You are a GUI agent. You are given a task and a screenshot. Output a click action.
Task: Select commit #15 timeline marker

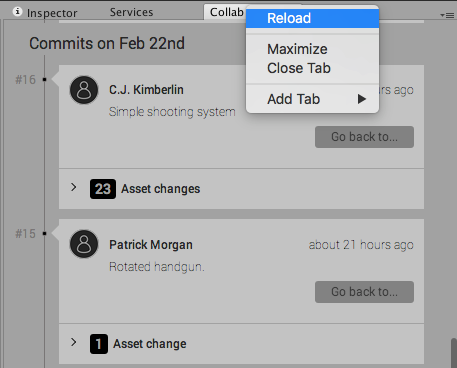[x=44, y=234]
